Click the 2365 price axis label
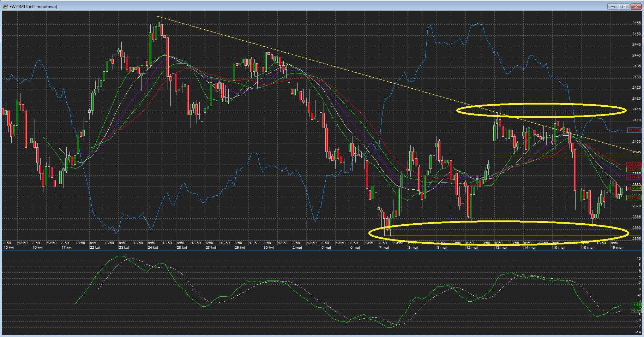This screenshot has height=337, width=644. 637,217
